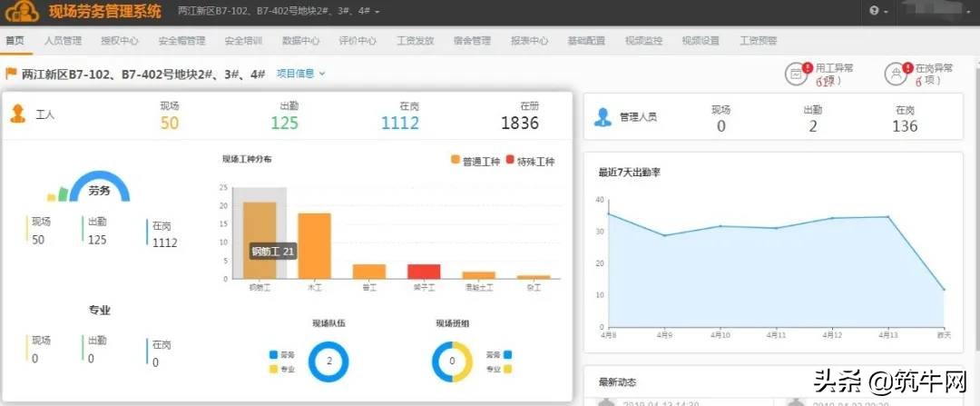Viewport: 980px width, 406px height.
Task: Open the 工资发放 tab
Action: pyautogui.click(x=415, y=41)
